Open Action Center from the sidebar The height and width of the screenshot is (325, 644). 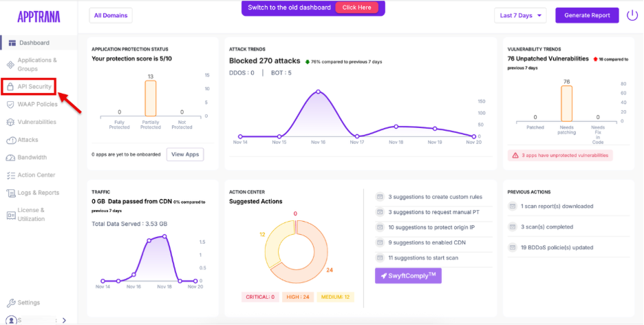[x=37, y=175]
